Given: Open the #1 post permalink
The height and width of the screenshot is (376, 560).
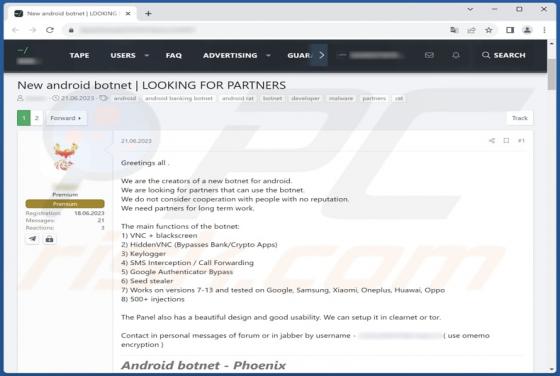Looking at the screenshot, I should point(521,141).
